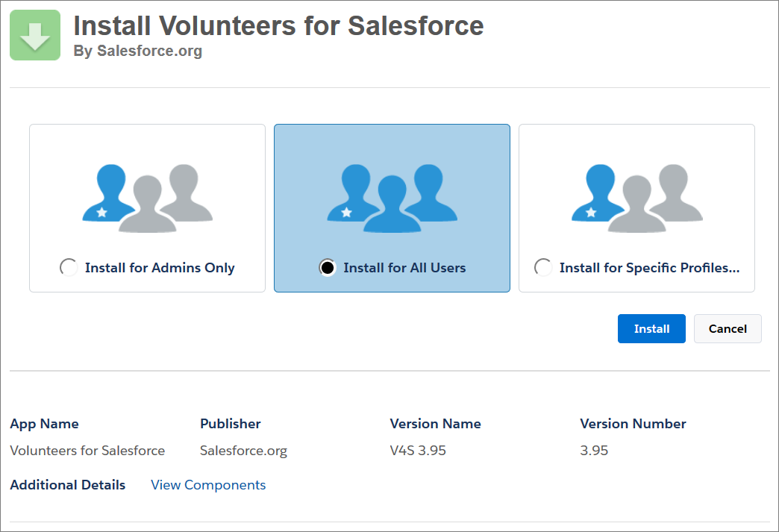This screenshot has height=532, width=779.
Task: Click the App Name 'Volunteers for Salesforce' text
Action: [87, 450]
